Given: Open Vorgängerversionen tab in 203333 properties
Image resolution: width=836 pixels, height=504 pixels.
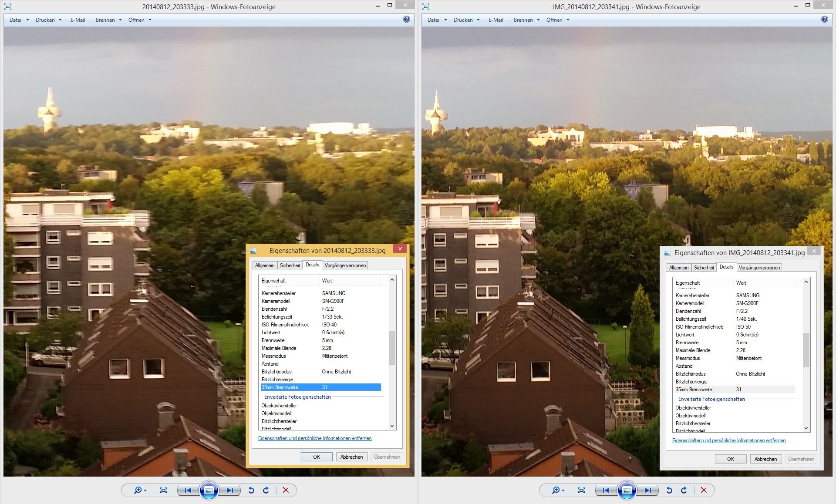Looking at the screenshot, I should coord(345,265).
